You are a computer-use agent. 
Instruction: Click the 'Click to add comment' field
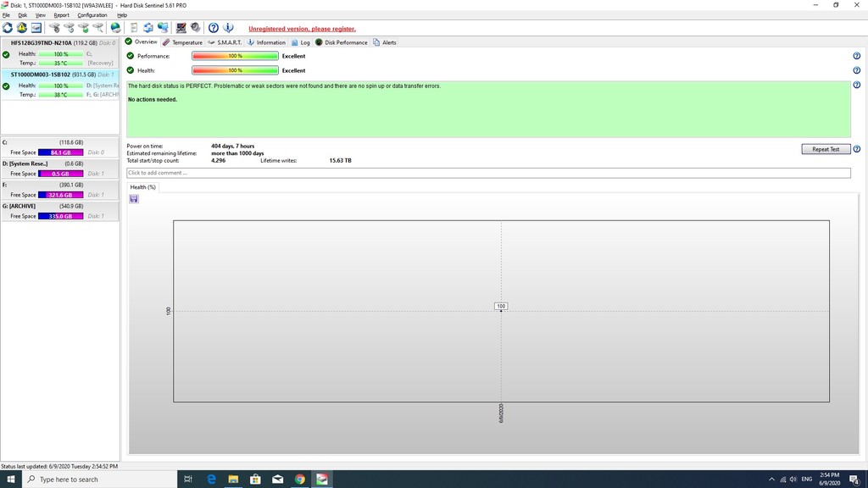pyautogui.click(x=488, y=173)
